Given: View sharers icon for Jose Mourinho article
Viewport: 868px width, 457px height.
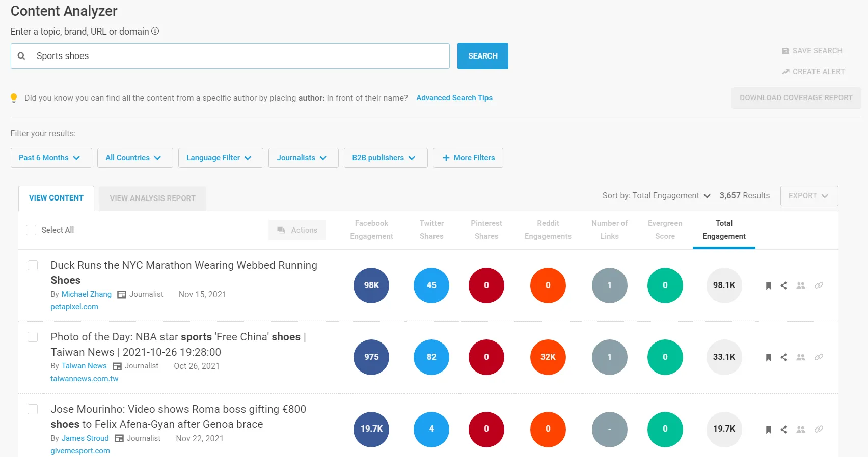Looking at the screenshot, I should click(x=801, y=430).
